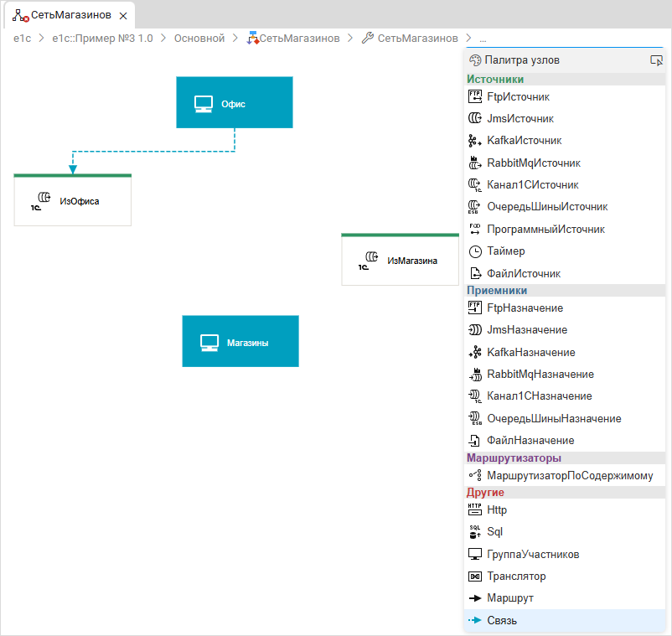Close the СетьМагазинов tab

(x=123, y=16)
